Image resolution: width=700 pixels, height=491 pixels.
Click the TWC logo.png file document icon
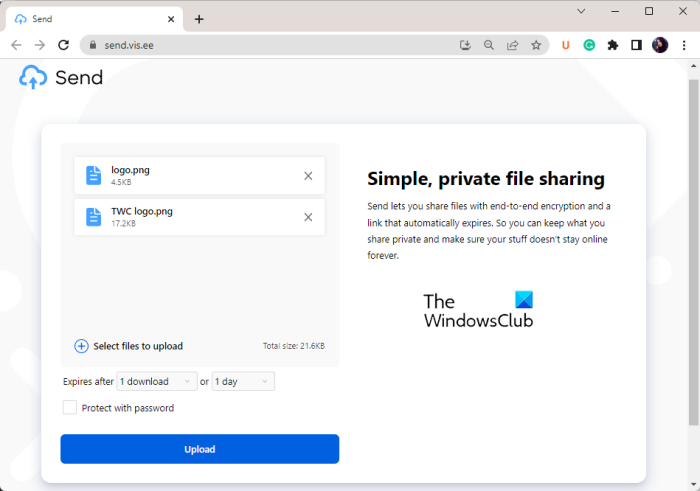(x=93, y=217)
